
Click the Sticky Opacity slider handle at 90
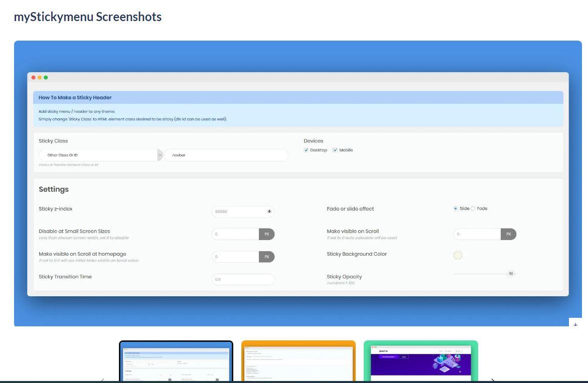[511, 274]
